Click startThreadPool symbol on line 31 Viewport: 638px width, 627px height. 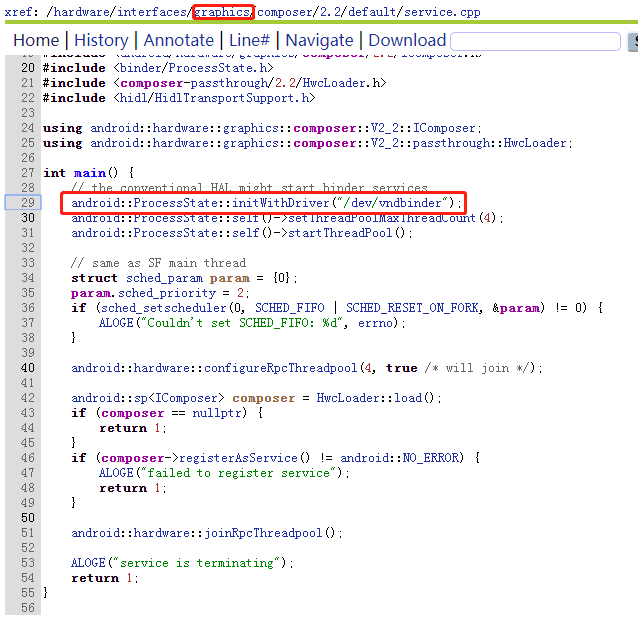coord(340,233)
